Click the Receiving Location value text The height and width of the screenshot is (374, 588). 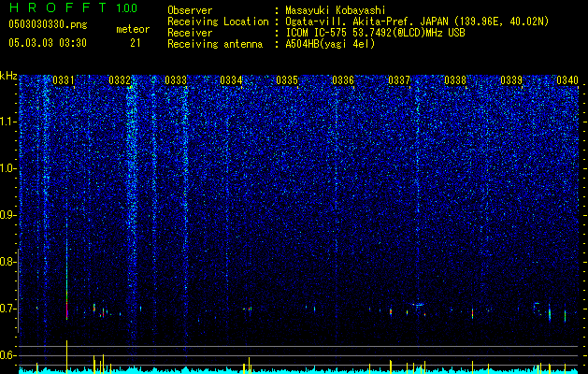click(x=417, y=22)
